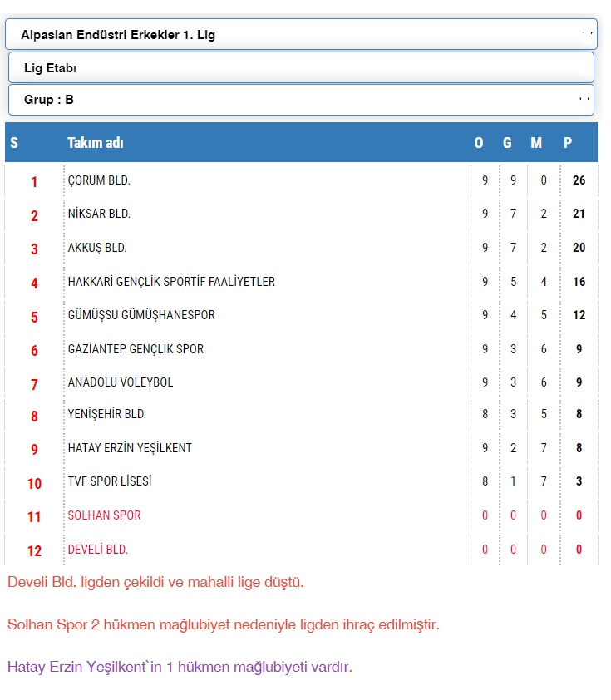611x700 pixels.
Task: Open the NİKSAR BLD. team row
Action: tap(99, 214)
